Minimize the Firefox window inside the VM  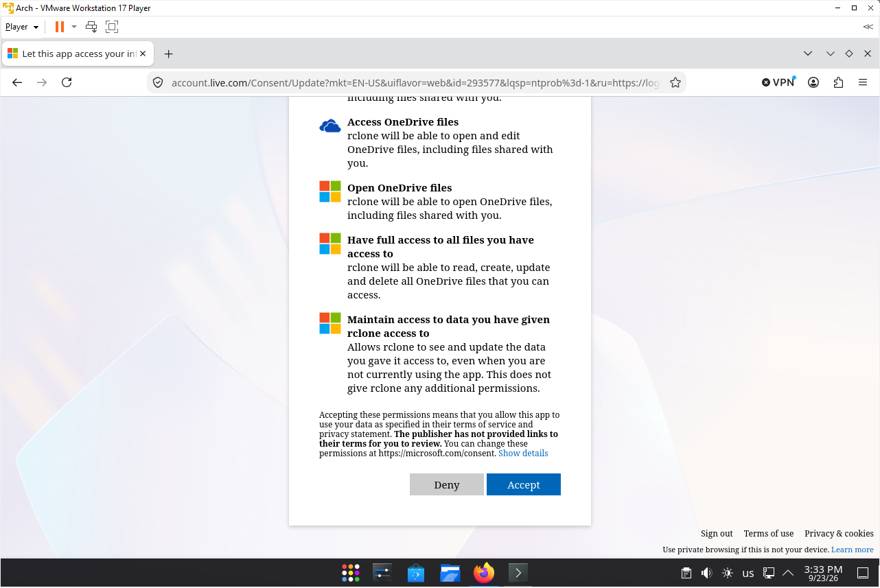point(831,54)
